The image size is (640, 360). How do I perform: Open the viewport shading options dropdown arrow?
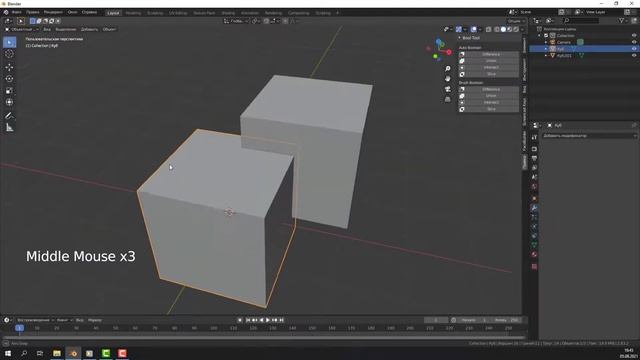[522, 29]
